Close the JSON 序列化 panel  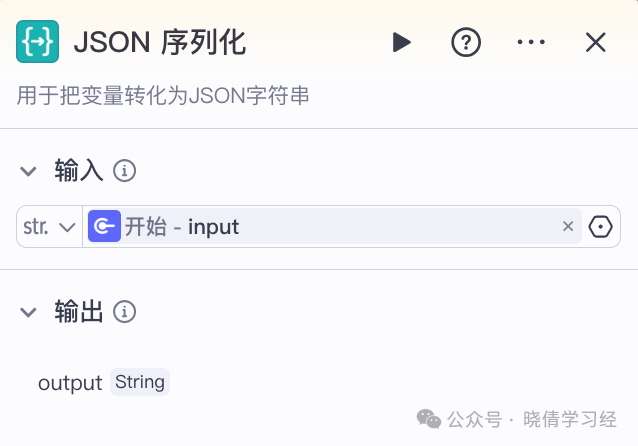pos(596,42)
